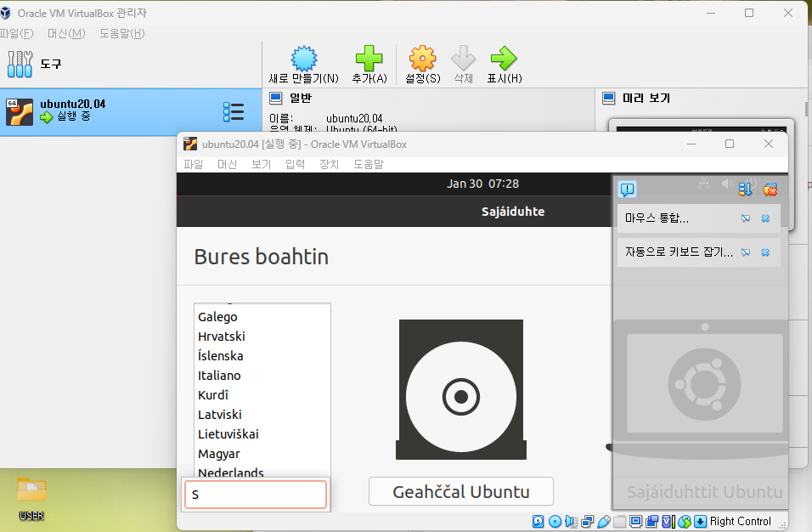This screenshot has height=532, width=812.
Task: Click the 미리 보기 (Preview) section header
Action: pos(646,98)
